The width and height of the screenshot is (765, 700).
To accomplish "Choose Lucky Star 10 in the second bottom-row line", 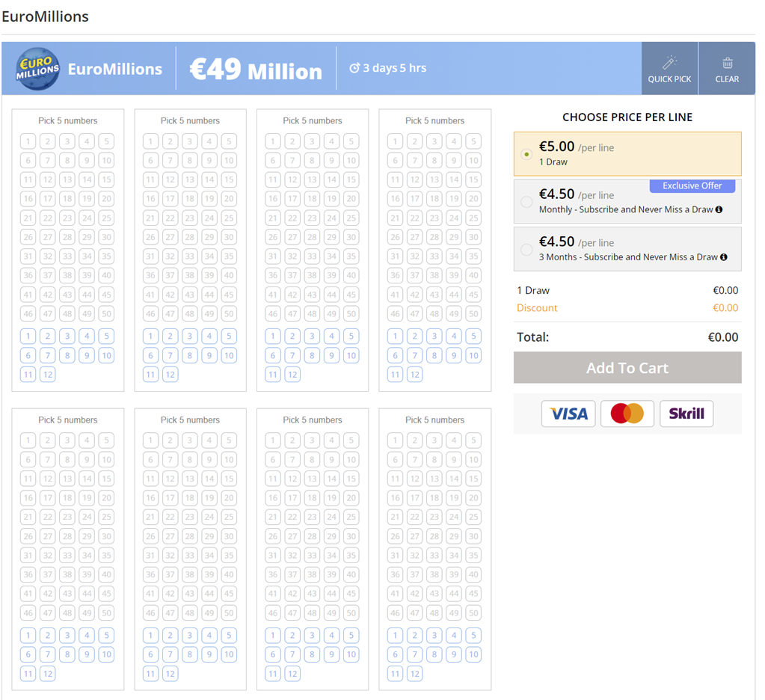I will pyautogui.click(x=229, y=654).
